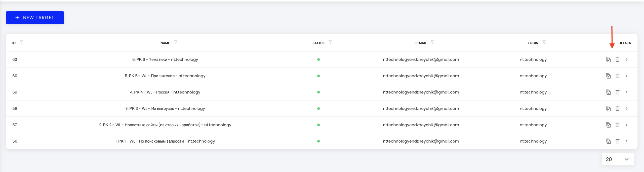Click the green status dot of target 60
The width and height of the screenshot is (644, 172).
pos(318,76)
